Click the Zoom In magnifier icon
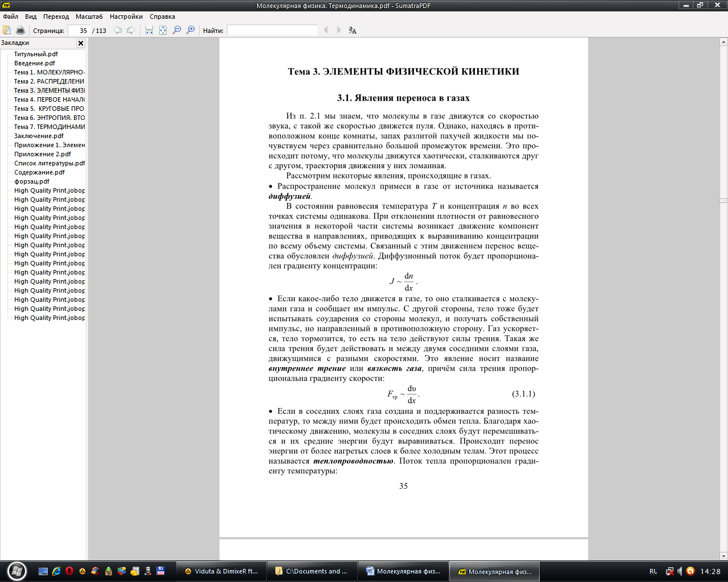This screenshot has width=728, height=582. pos(191,30)
